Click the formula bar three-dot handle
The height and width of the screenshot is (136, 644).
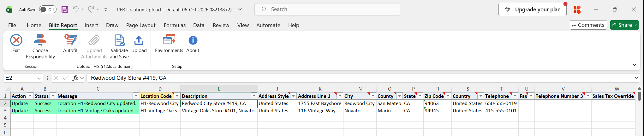tap(47, 78)
